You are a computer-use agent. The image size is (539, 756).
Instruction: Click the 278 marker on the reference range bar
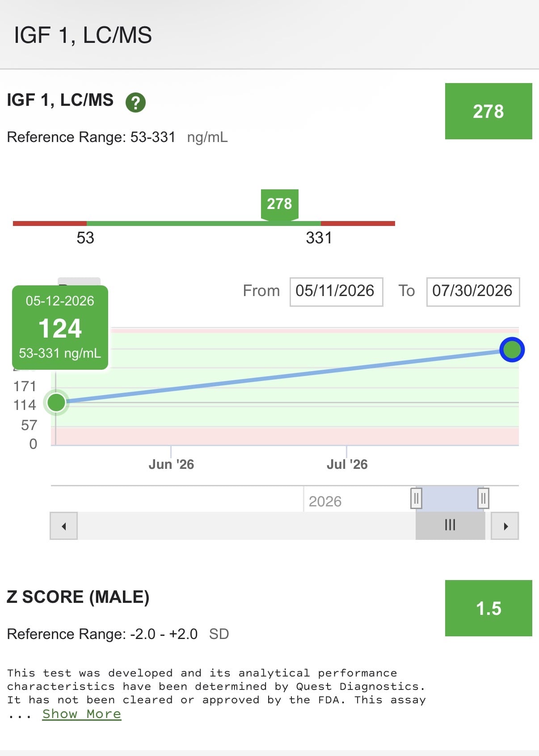[x=280, y=205]
